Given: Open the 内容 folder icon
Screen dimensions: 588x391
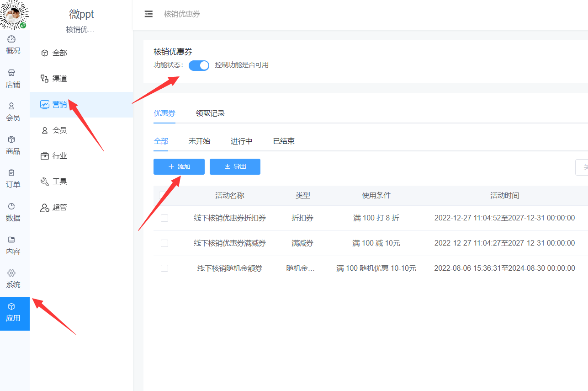Looking at the screenshot, I should (11, 240).
